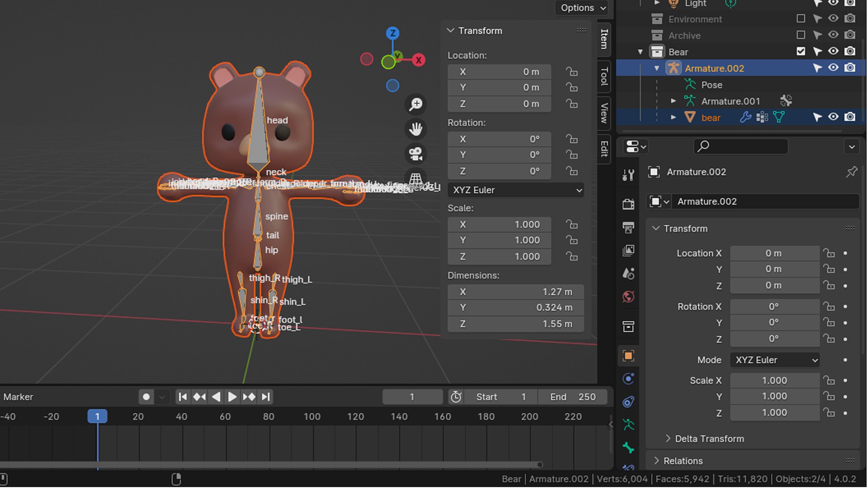Viewport: 868px width, 488px height.
Task: Open the Bone properties tab icon
Action: [628, 448]
